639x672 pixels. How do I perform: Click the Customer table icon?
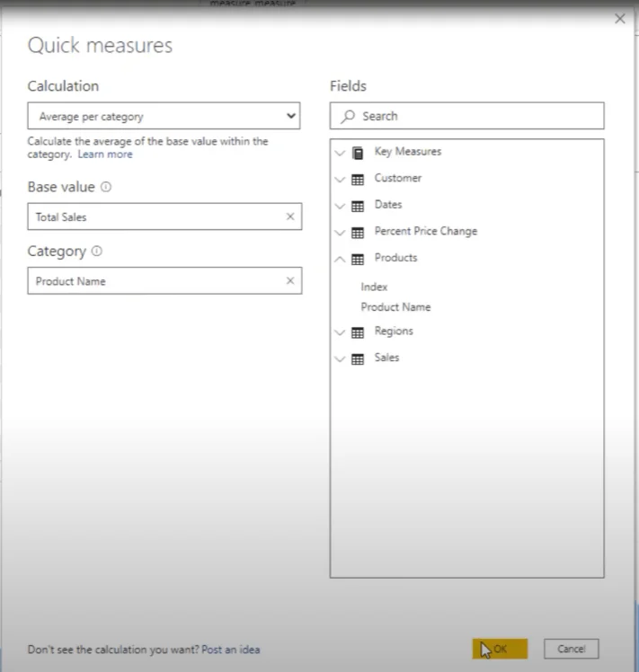[x=358, y=179]
